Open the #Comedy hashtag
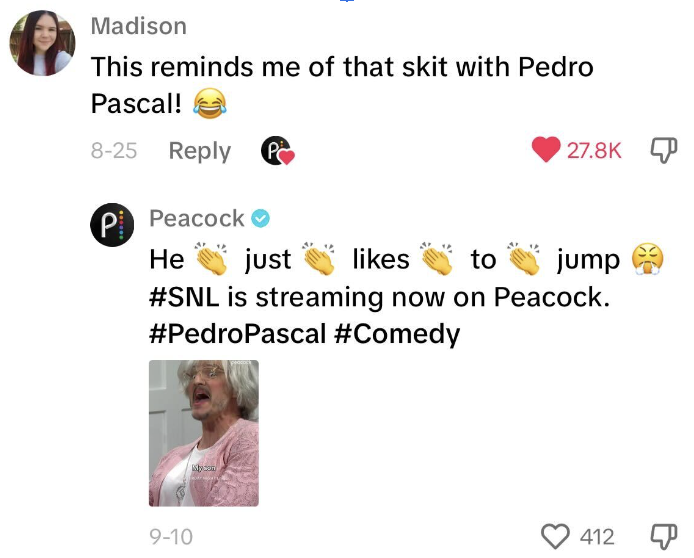 pyautogui.click(x=397, y=334)
